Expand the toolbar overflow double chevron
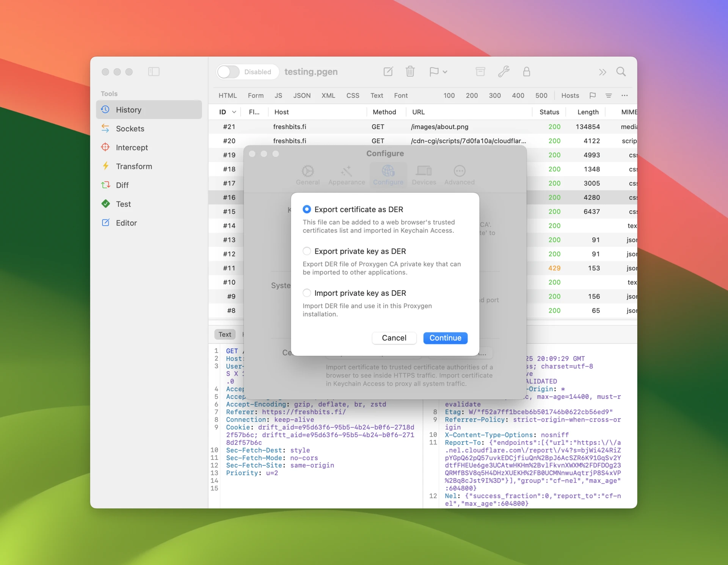 coord(602,72)
